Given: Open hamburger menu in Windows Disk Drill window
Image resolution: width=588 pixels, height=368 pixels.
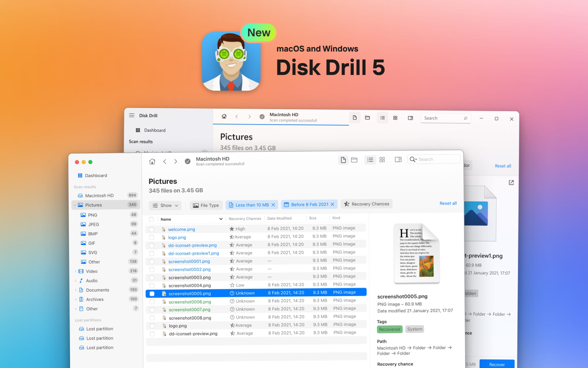Looking at the screenshot, I should point(131,115).
